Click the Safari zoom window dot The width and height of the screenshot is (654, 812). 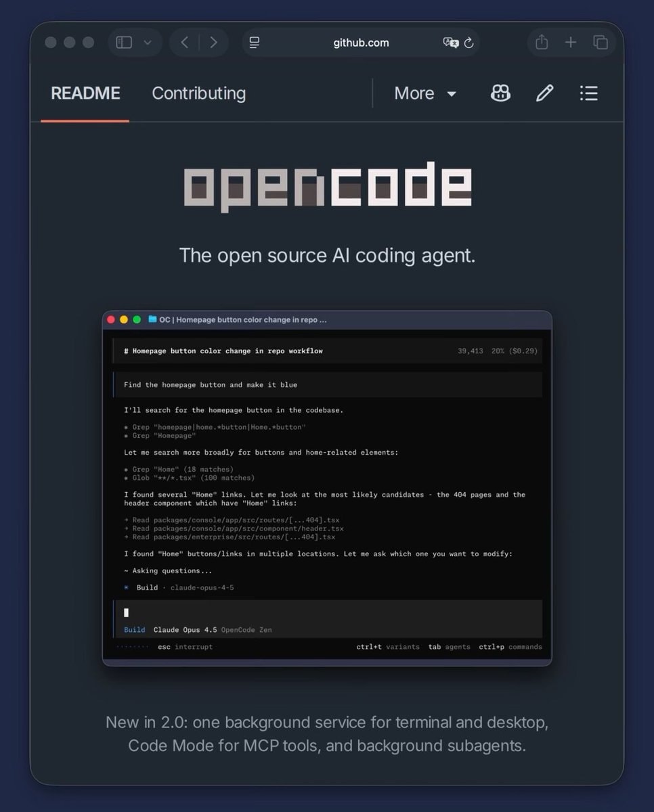[88, 43]
